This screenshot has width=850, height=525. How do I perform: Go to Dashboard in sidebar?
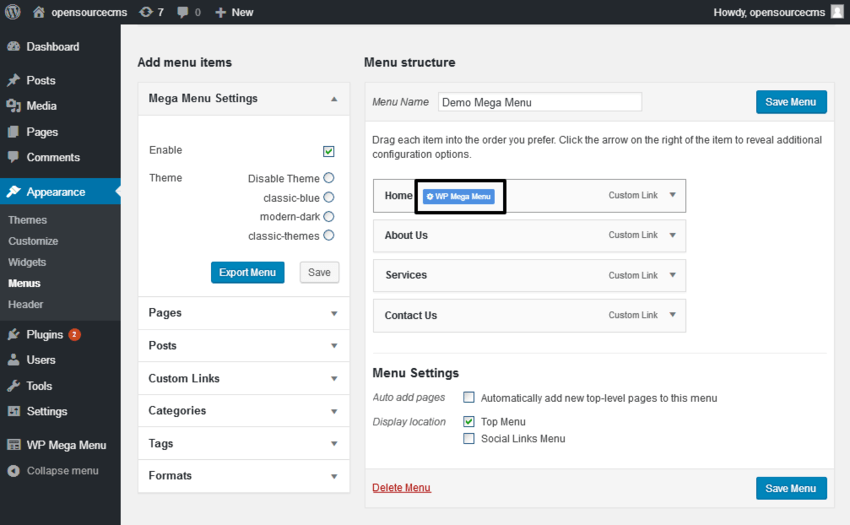click(53, 47)
